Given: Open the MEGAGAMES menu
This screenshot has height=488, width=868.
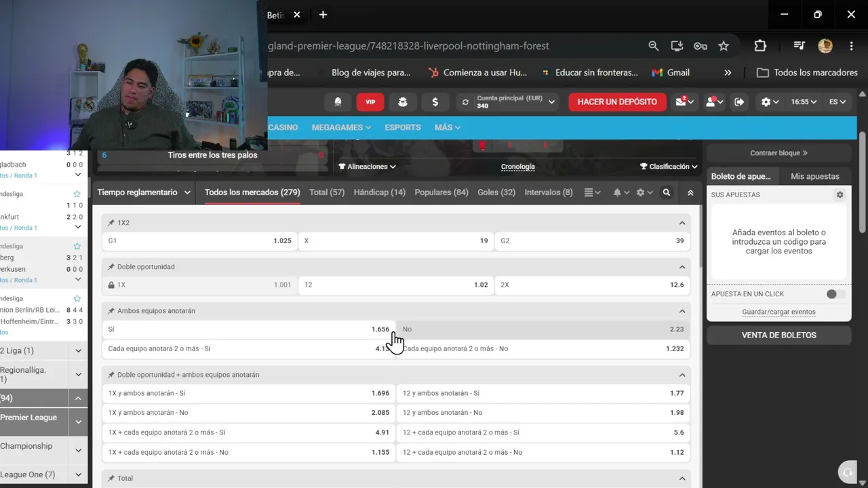Looking at the screenshot, I should (341, 127).
